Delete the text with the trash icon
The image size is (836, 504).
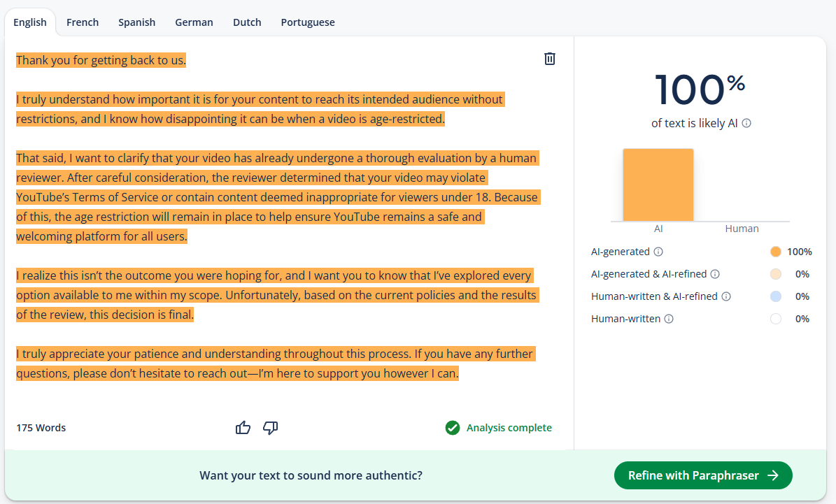point(550,59)
